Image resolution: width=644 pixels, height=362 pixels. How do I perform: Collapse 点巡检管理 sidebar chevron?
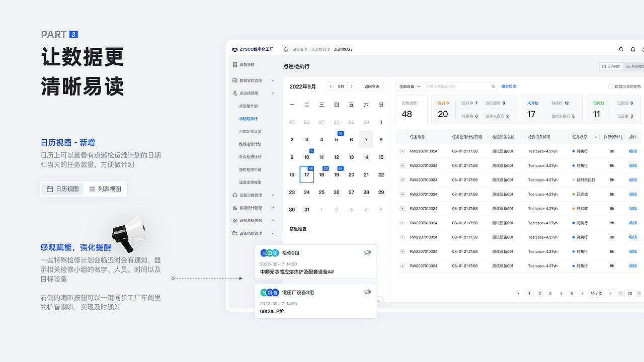point(273,93)
